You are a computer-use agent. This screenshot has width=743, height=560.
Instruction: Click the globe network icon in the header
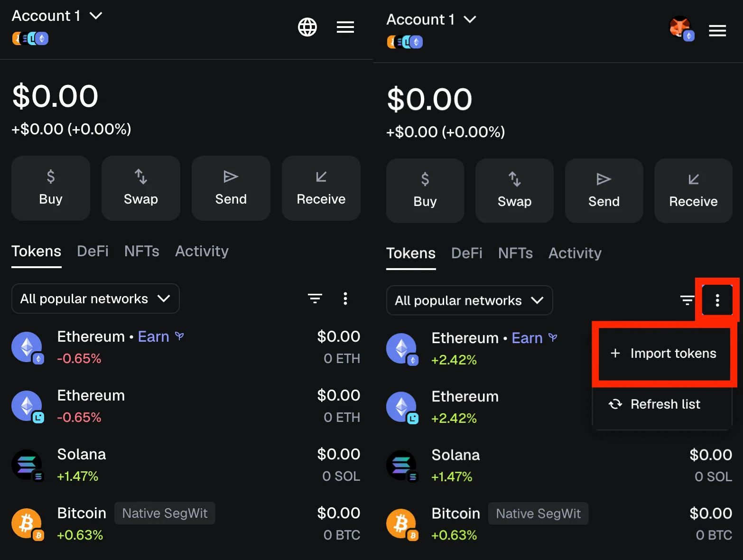coord(307,27)
